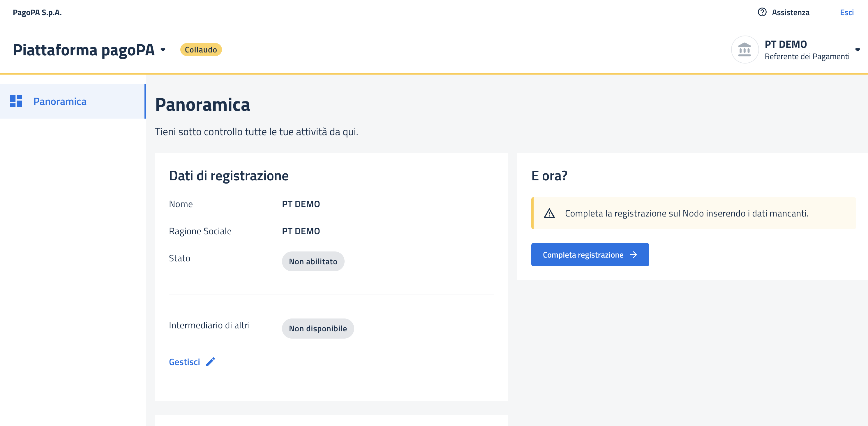The width and height of the screenshot is (868, 426).
Task: Click the warning triangle alert icon
Action: (549, 213)
